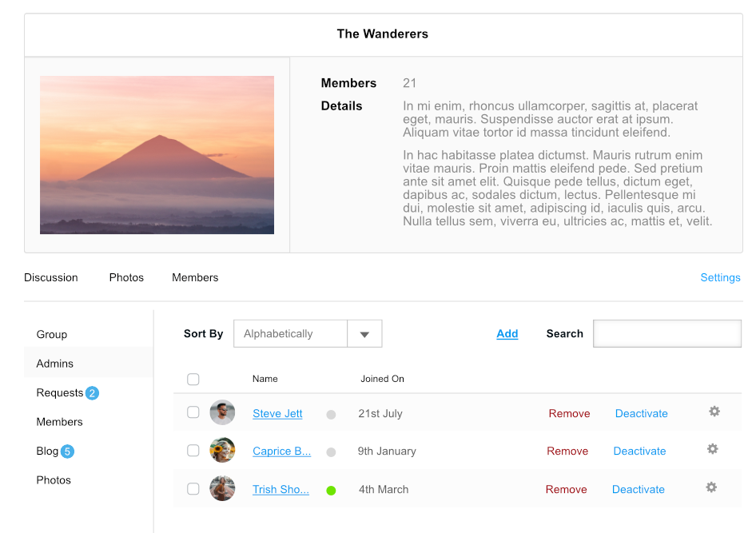Click Steve Jett's profile avatar

tap(222, 413)
